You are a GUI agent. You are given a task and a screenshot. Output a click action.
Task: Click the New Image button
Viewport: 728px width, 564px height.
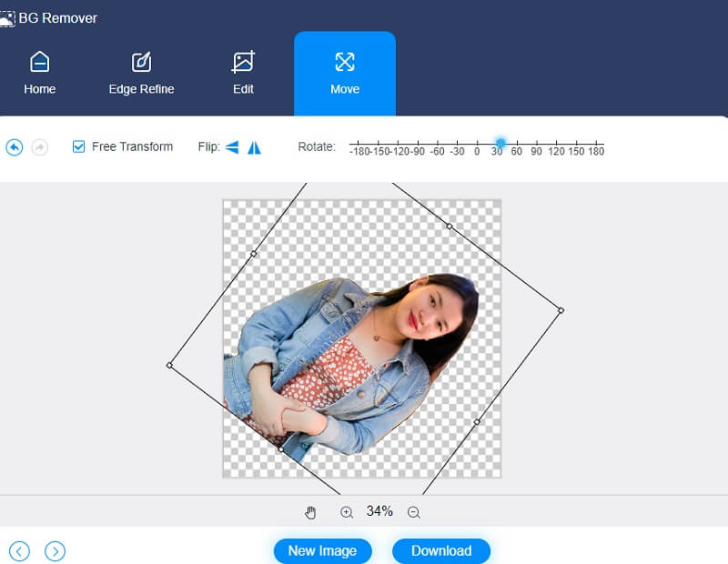click(x=322, y=550)
